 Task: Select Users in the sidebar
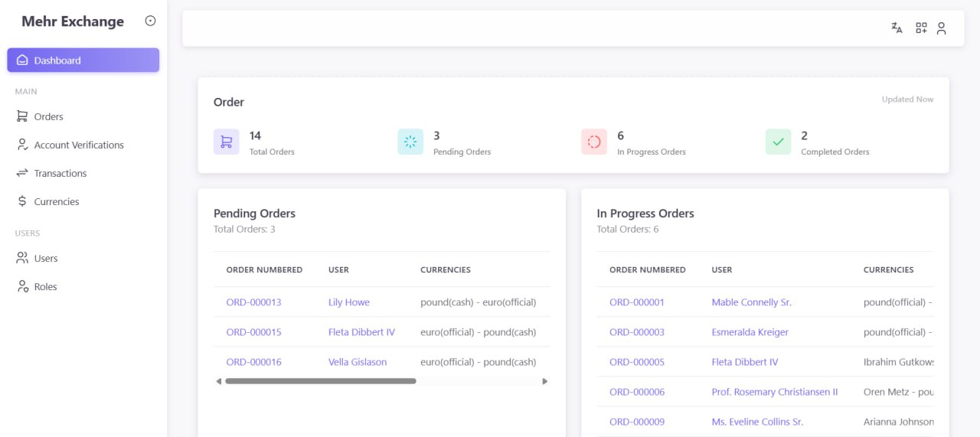(45, 258)
